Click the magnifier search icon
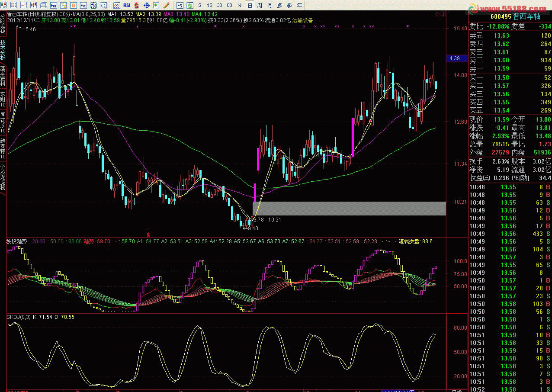This screenshot has height=392, width=552. (104, 5)
